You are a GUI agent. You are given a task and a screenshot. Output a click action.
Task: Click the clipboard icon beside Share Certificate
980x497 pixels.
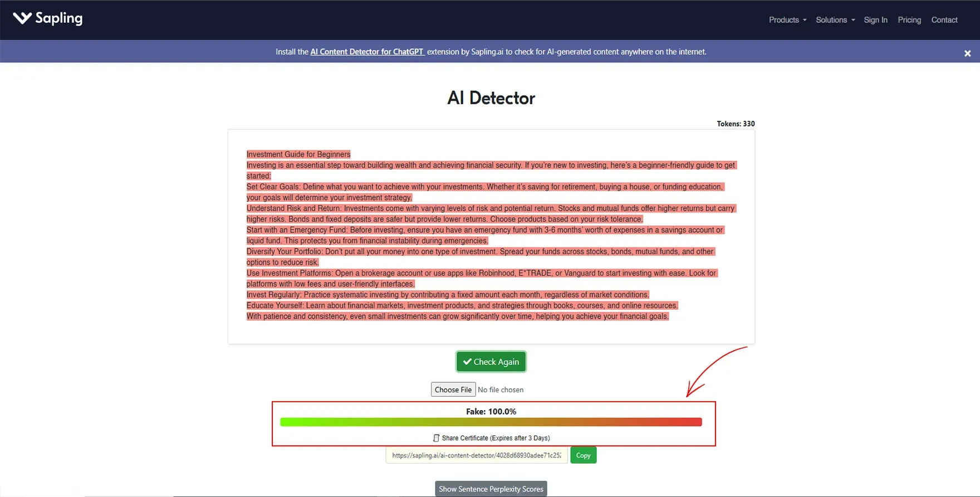436,438
